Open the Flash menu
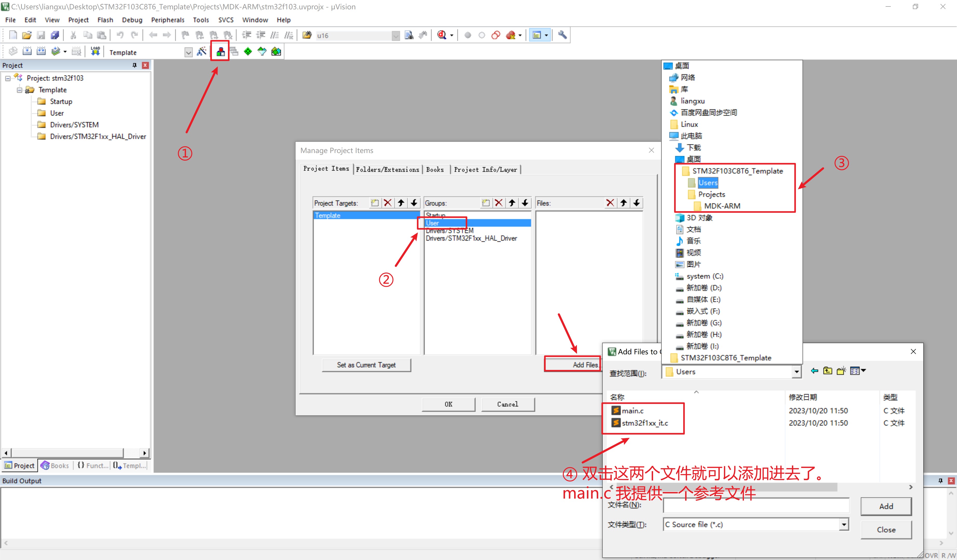Viewport: 957px width, 560px height. pyautogui.click(x=105, y=20)
